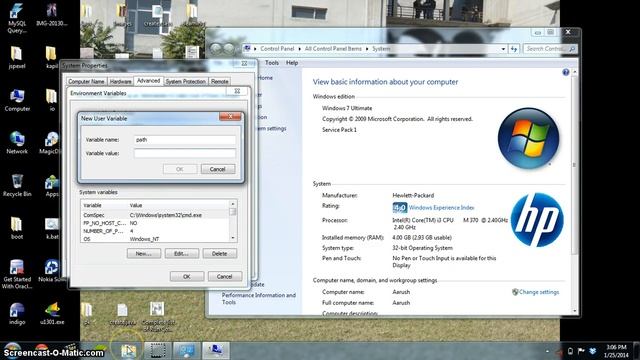The width and height of the screenshot is (640, 360).
Task: Open the Help menu in System window
Action: pos(292,63)
